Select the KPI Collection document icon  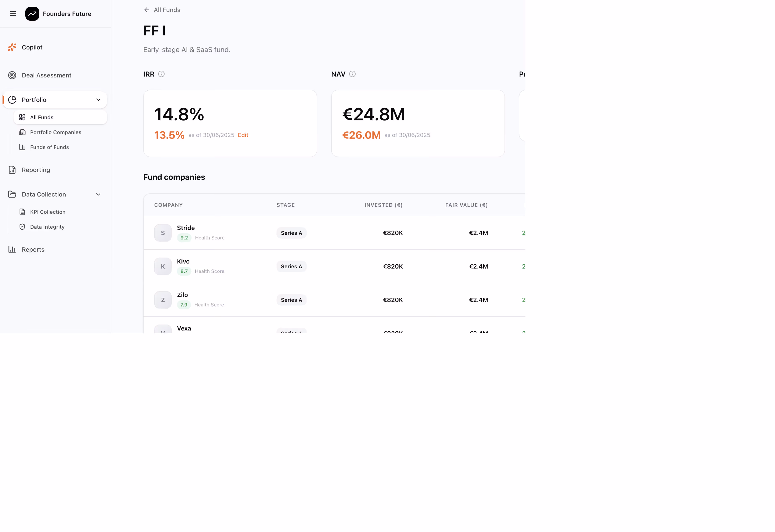(x=22, y=212)
